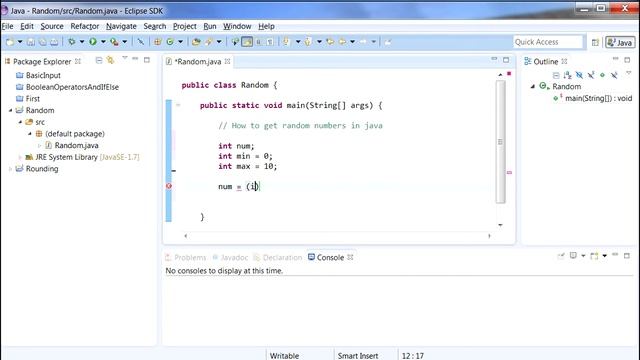Click the Save All toolbar icon
The height and width of the screenshot is (360, 640).
(42, 42)
